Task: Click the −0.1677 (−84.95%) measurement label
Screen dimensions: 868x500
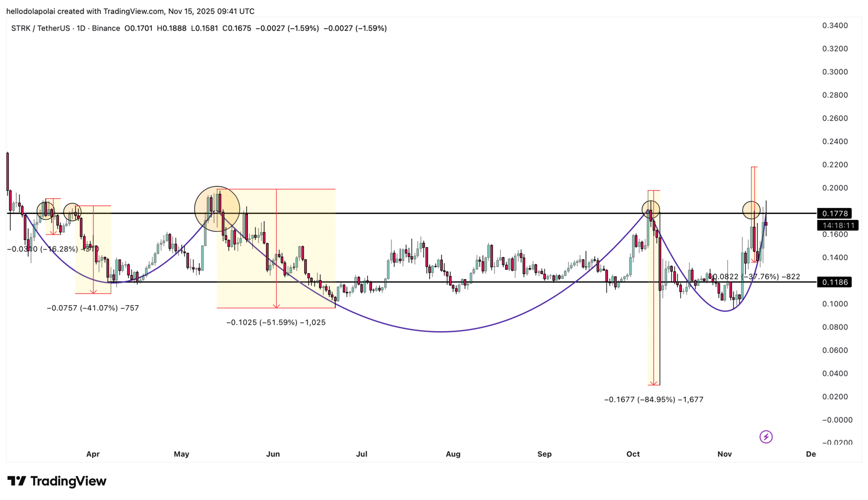Action: (654, 400)
